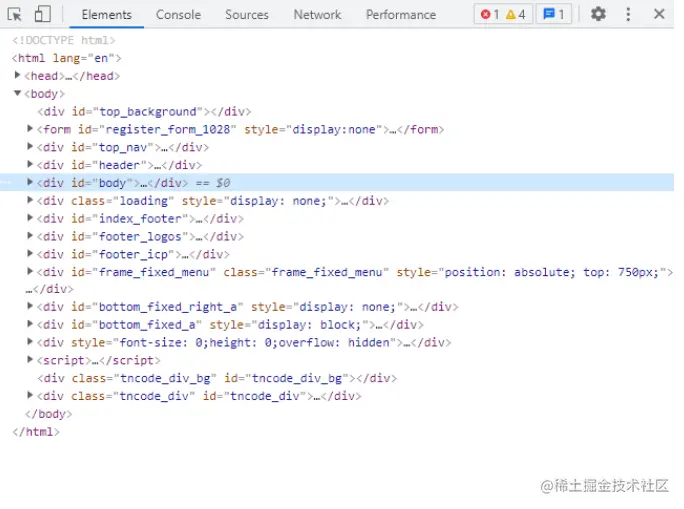Expand the font-size 0 styled div node
684x509 pixels.
point(30,342)
